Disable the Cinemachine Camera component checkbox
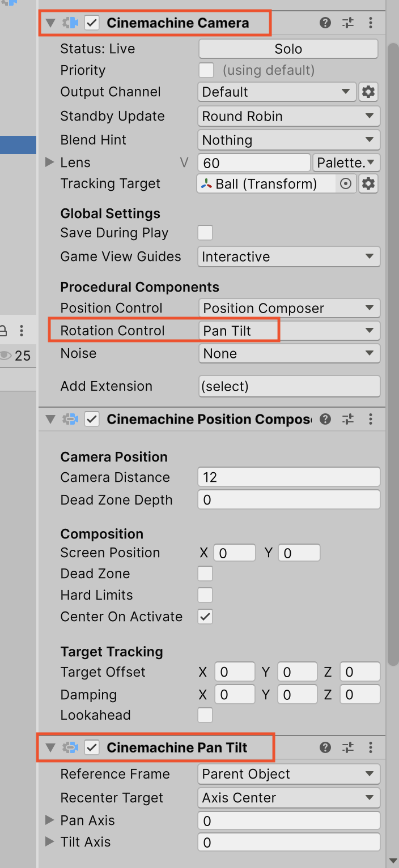The height and width of the screenshot is (868, 399). pyautogui.click(x=91, y=23)
